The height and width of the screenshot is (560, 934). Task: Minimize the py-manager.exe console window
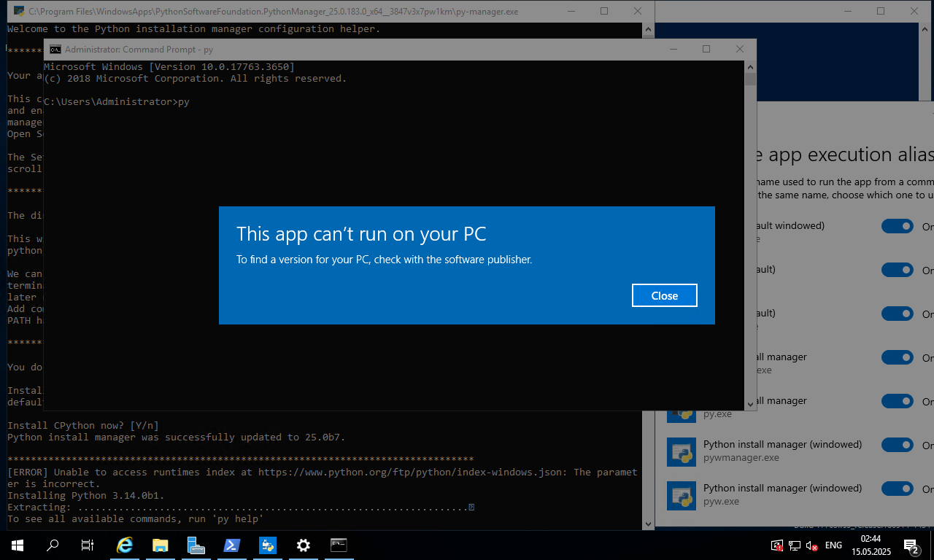coord(571,11)
